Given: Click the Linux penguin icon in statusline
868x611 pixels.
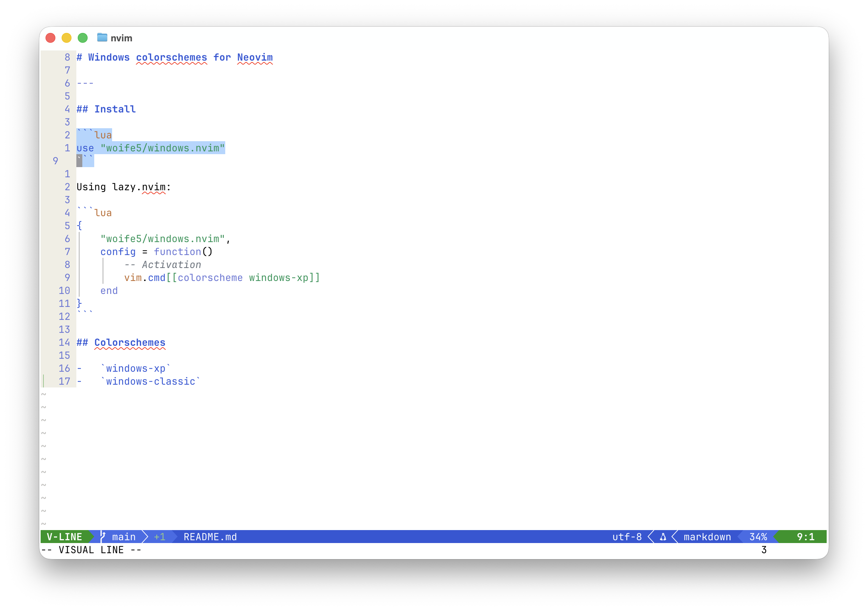Looking at the screenshot, I should coord(663,537).
